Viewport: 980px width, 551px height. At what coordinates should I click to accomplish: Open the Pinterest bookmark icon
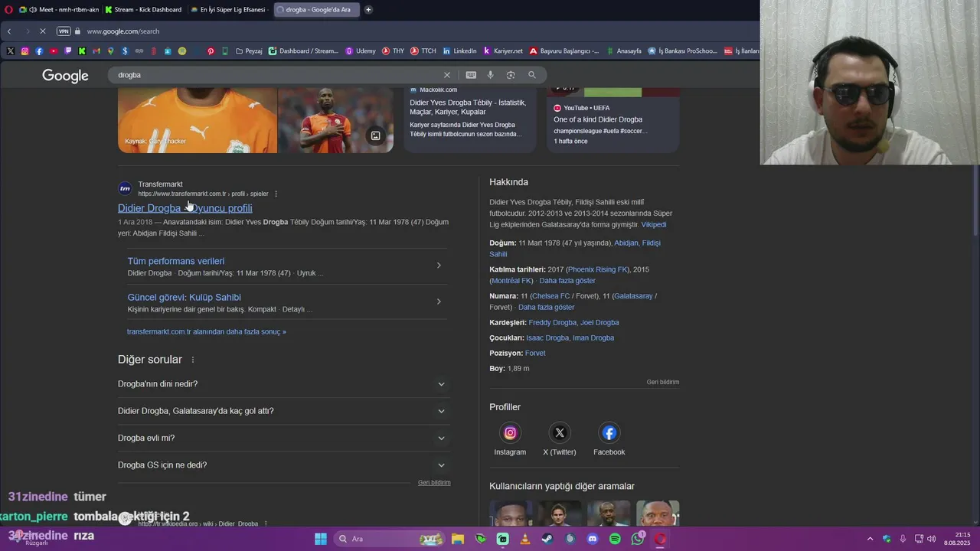pos(211,51)
